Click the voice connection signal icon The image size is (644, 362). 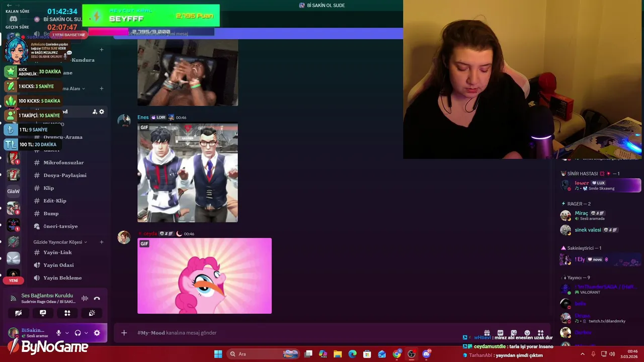tap(13, 299)
